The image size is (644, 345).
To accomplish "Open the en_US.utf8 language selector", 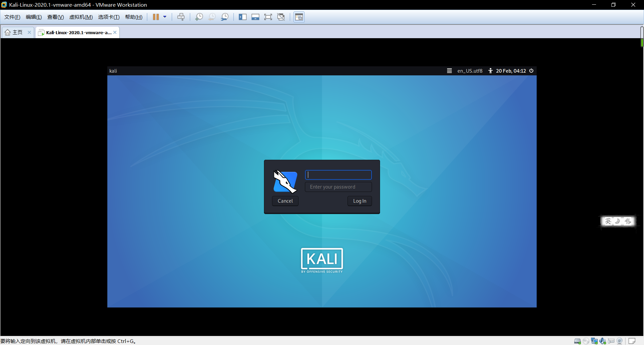I will tap(470, 71).
